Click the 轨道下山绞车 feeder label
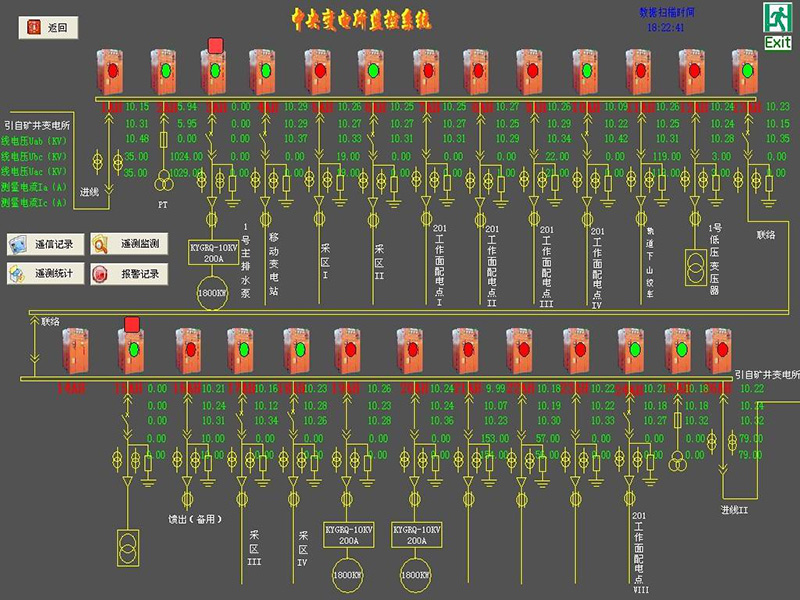This screenshot has width=800, height=600. pos(650,262)
